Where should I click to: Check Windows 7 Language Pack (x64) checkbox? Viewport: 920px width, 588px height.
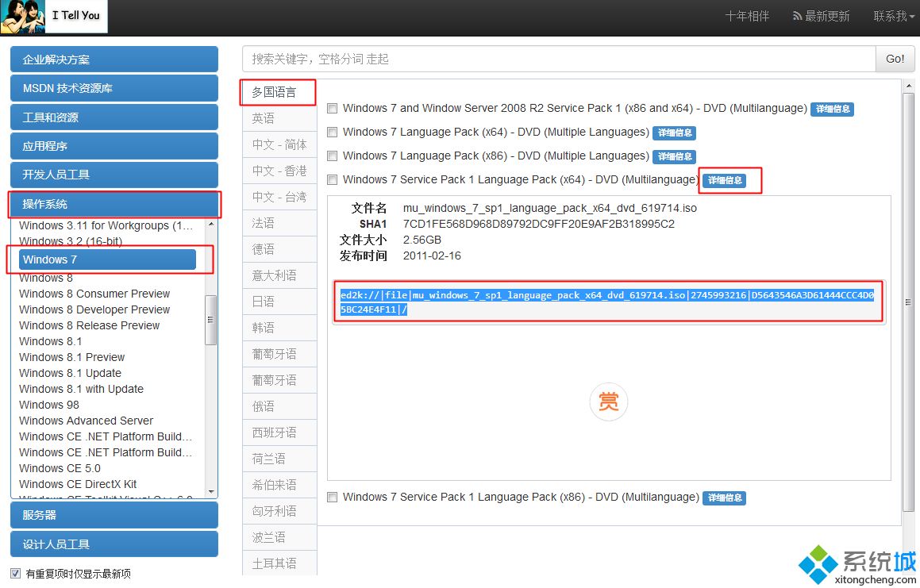pos(332,133)
